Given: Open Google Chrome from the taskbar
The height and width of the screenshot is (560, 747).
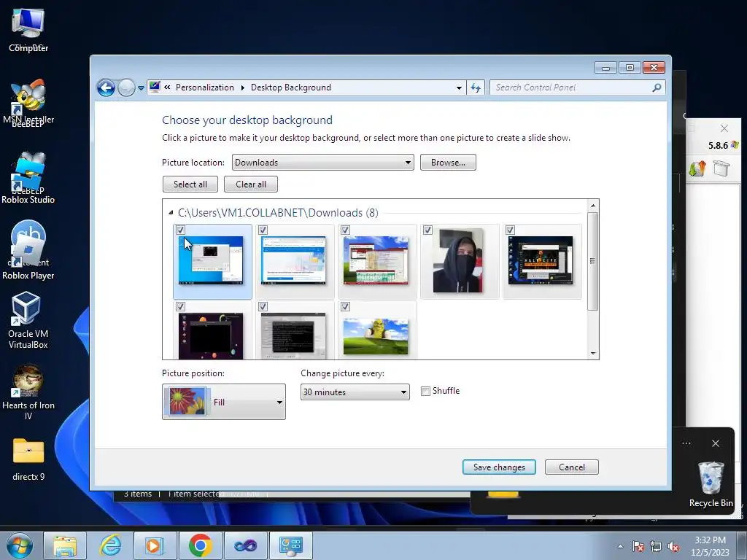Looking at the screenshot, I should tap(200, 545).
